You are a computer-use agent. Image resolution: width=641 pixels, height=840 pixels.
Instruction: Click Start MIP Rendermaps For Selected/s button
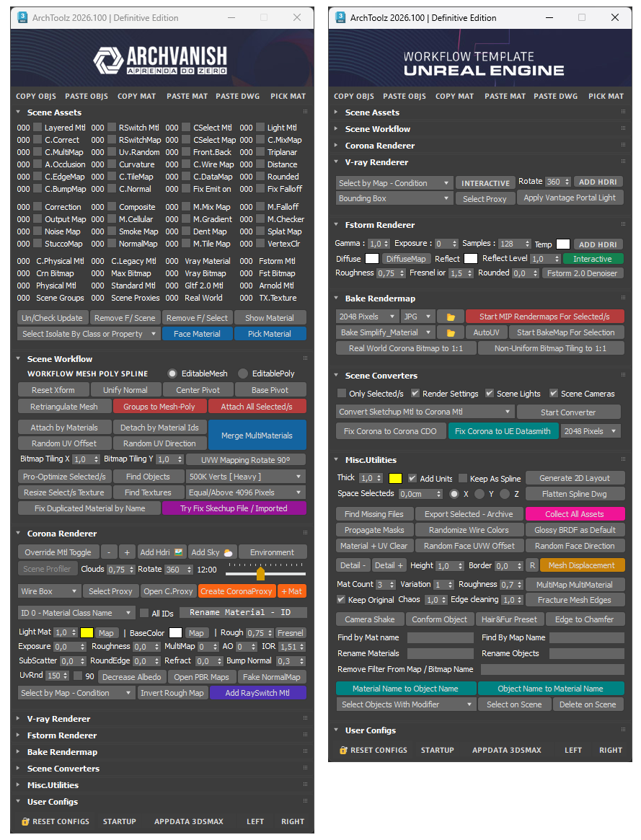544,317
